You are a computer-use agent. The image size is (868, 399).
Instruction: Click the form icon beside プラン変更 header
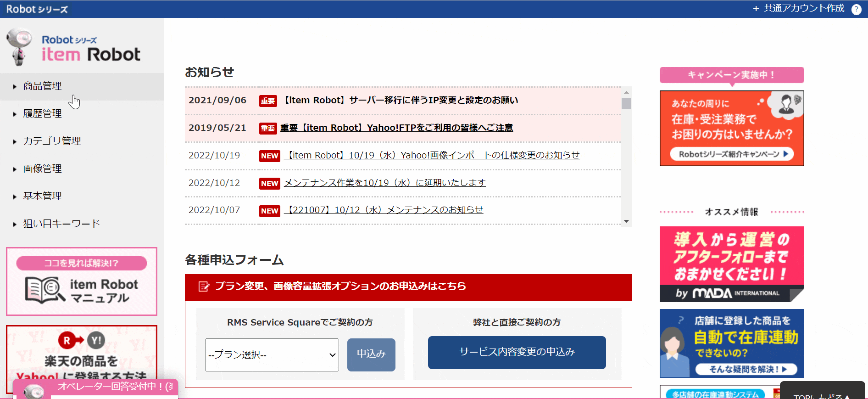[x=203, y=287]
